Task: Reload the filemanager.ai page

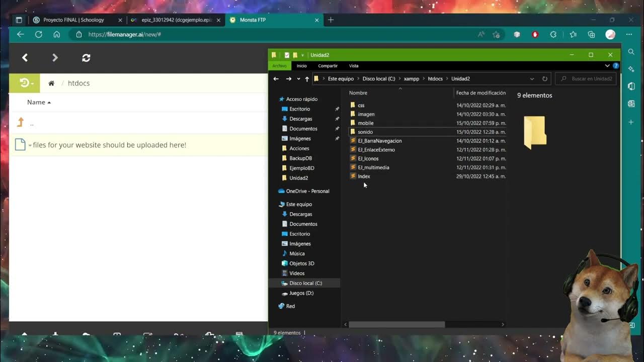Action: 38,34
